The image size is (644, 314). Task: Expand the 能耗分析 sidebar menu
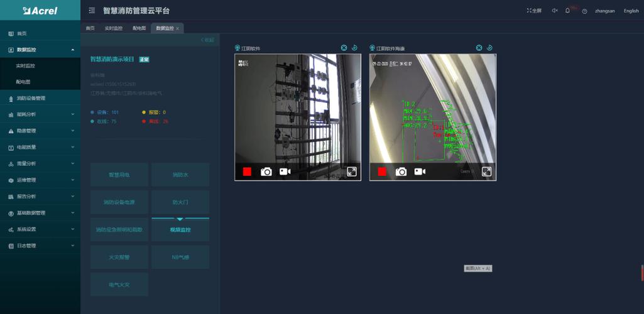pyautogui.click(x=40, y=114)
